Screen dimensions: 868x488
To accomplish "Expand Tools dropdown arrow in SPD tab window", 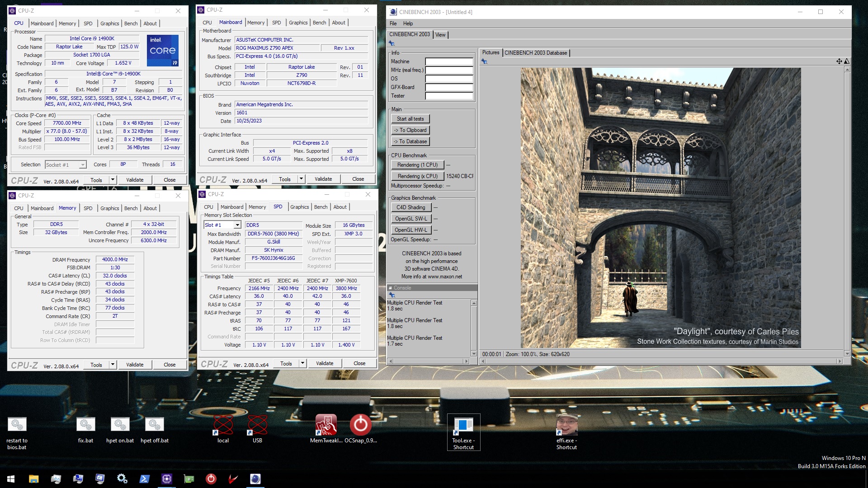I will pyautogui.click(x=302, y=363).
